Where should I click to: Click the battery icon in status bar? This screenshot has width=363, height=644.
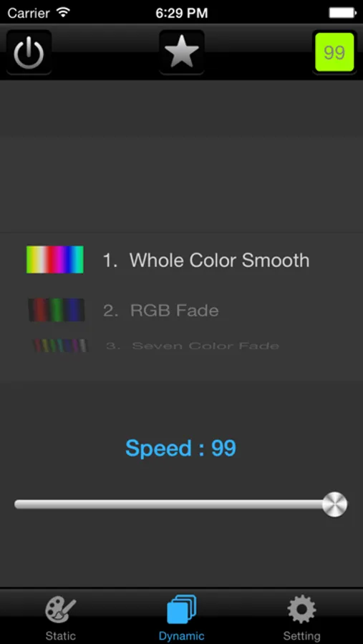(342, 13)
